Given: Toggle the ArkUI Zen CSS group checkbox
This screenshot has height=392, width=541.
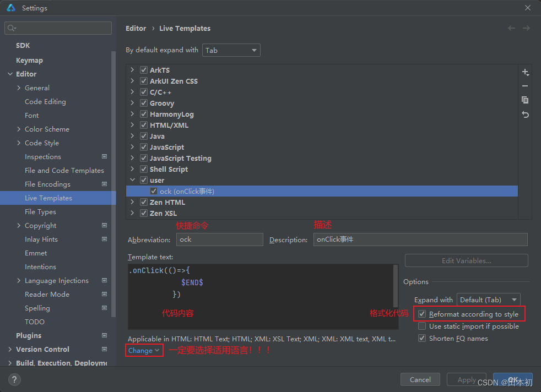Looking at the screenshot, I should 144,81.
